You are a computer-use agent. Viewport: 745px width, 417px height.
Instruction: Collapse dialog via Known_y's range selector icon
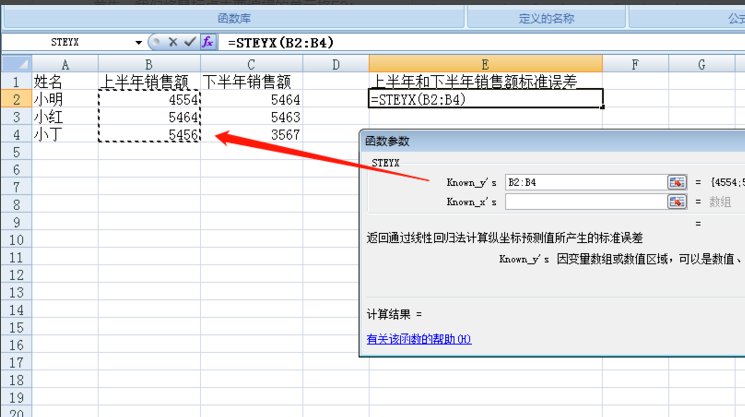pyautogui.click(x=677, y=182)
